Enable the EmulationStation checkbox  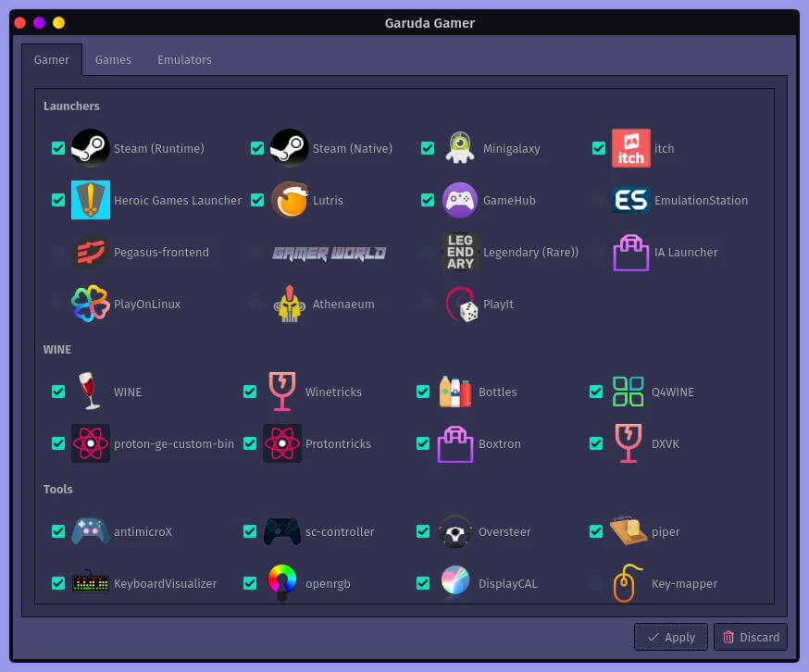pyautogui.click(x=599, y=200)
